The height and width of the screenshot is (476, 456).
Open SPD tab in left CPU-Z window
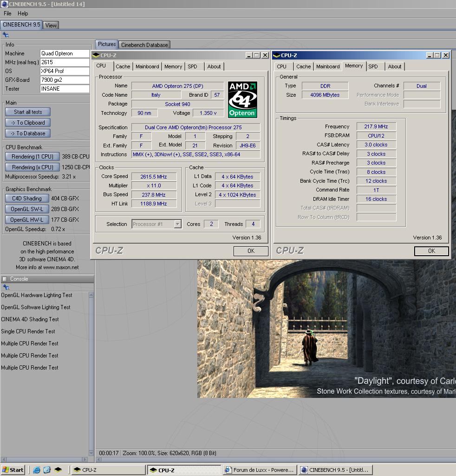(193, 66)
